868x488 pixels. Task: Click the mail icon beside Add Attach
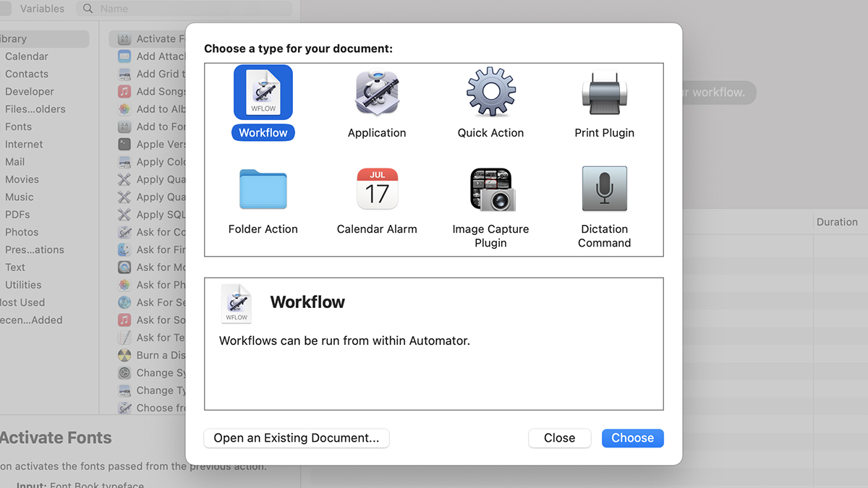(124, 56)
